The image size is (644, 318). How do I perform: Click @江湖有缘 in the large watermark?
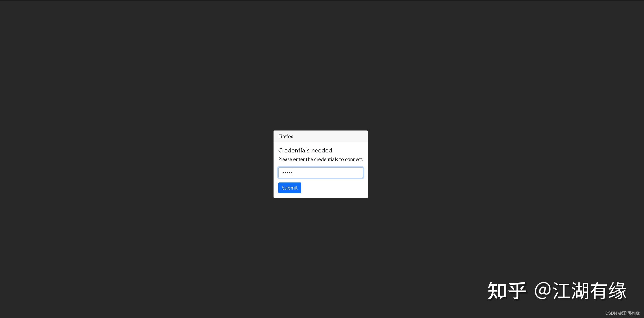tap(581, 291)
